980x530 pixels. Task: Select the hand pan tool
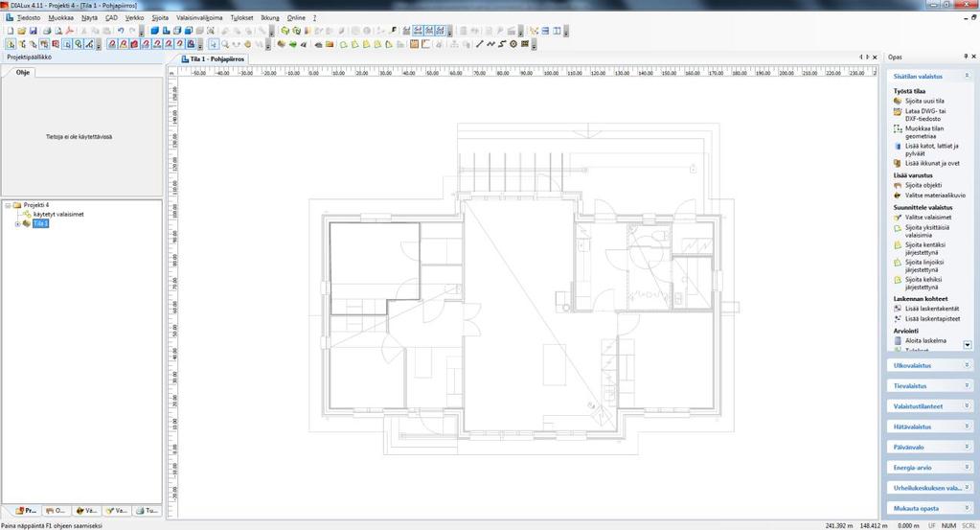[x=247, y=44]
